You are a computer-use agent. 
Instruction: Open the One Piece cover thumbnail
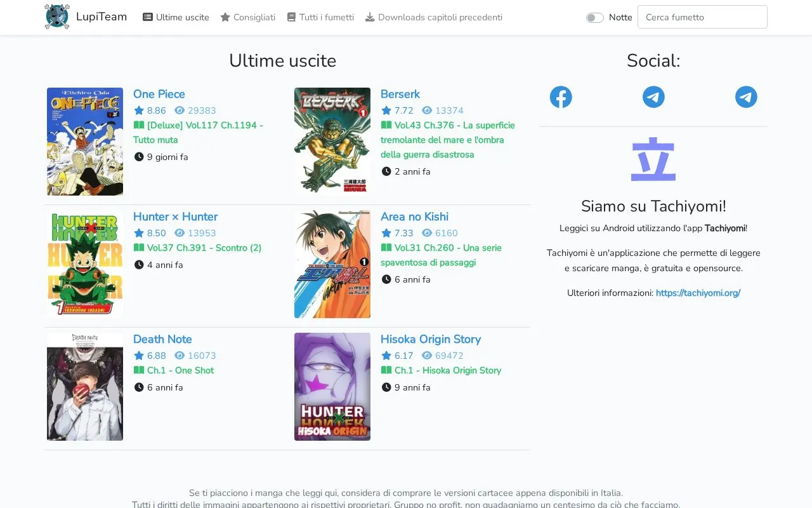click(x=85, y=142)
